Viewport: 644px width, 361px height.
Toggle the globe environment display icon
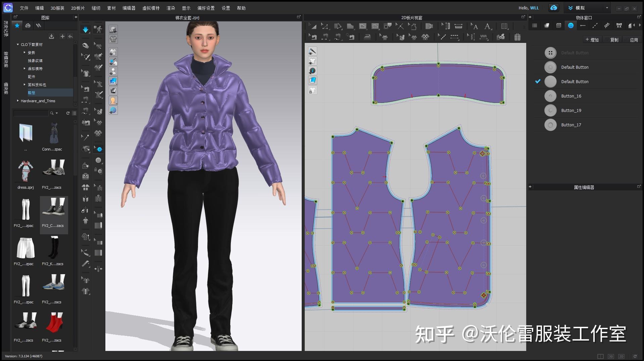tap(113, 110)
